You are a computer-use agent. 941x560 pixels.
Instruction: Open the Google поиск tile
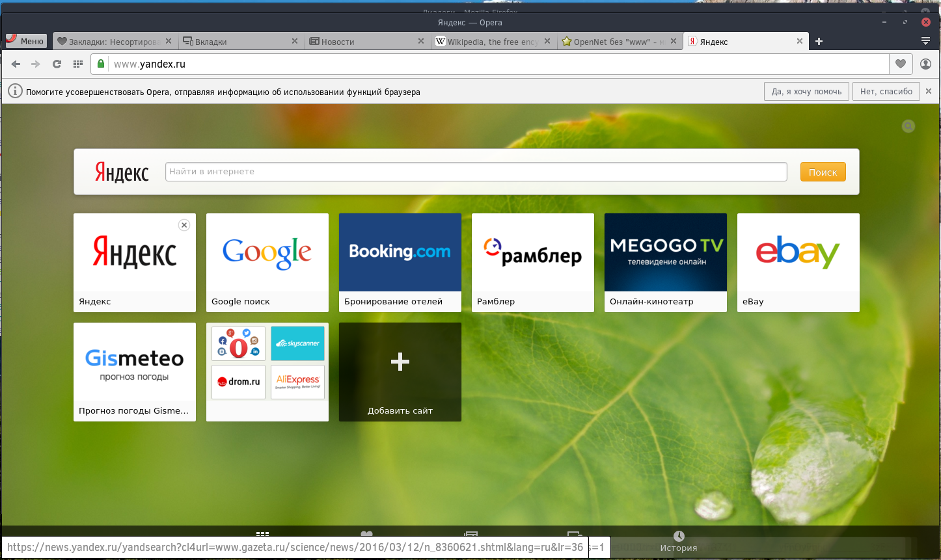[x=267, y=263]
